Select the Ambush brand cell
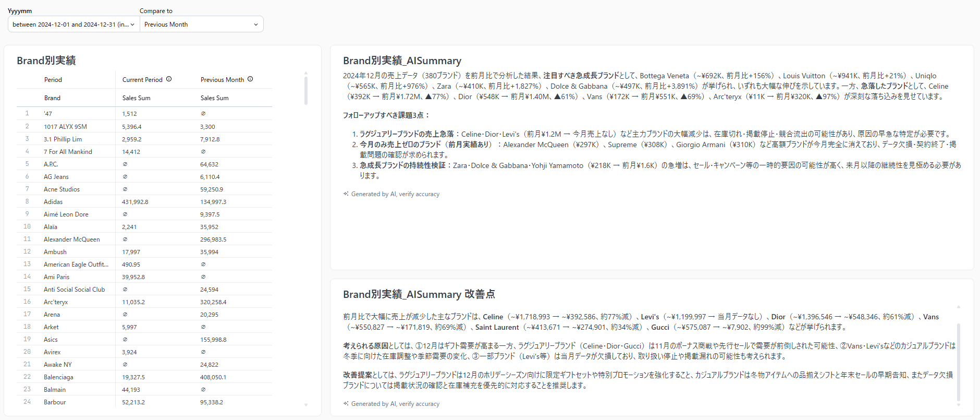 (55, 252)
